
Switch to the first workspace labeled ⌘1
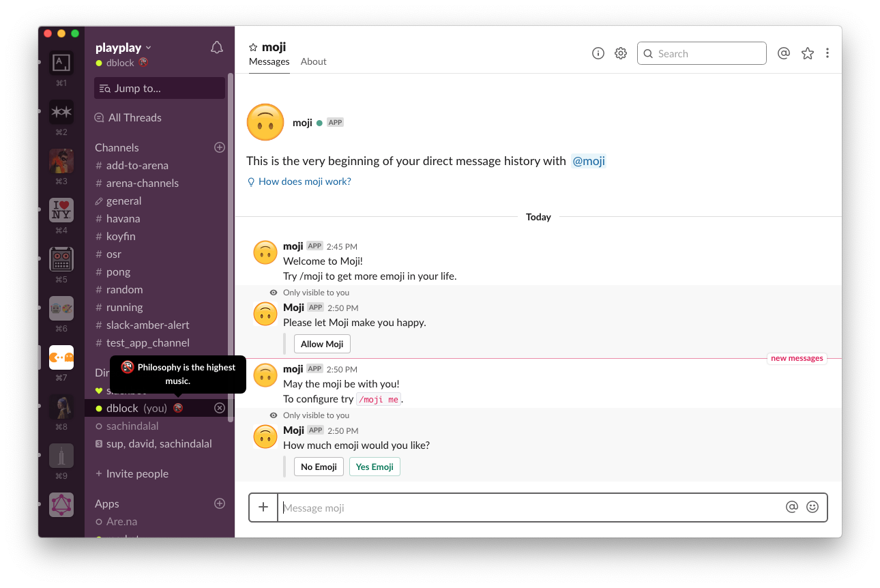[61, 63]
